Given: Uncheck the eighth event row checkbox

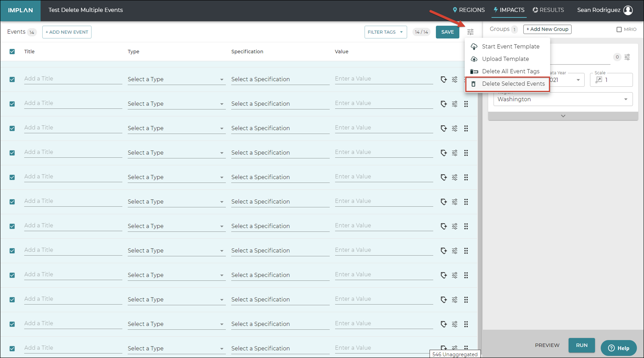Looking at the screenshot, I should pyautogui.click(x=12, y=251).
